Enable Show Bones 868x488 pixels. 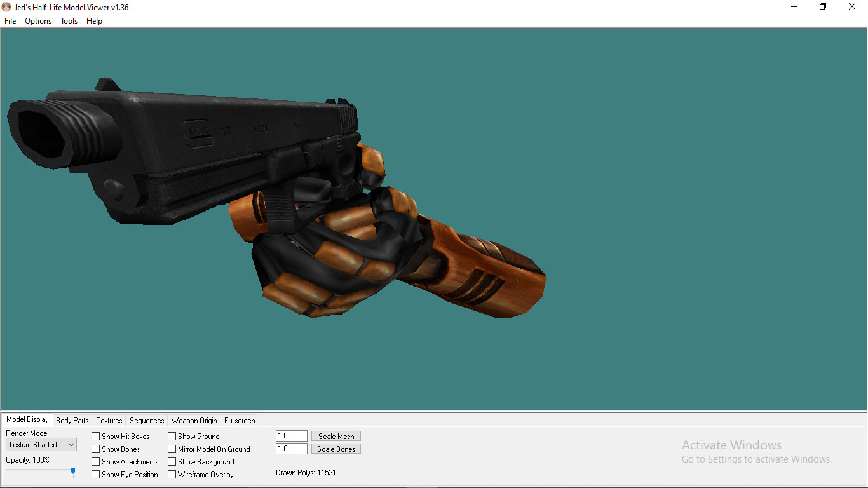point(94,449)
